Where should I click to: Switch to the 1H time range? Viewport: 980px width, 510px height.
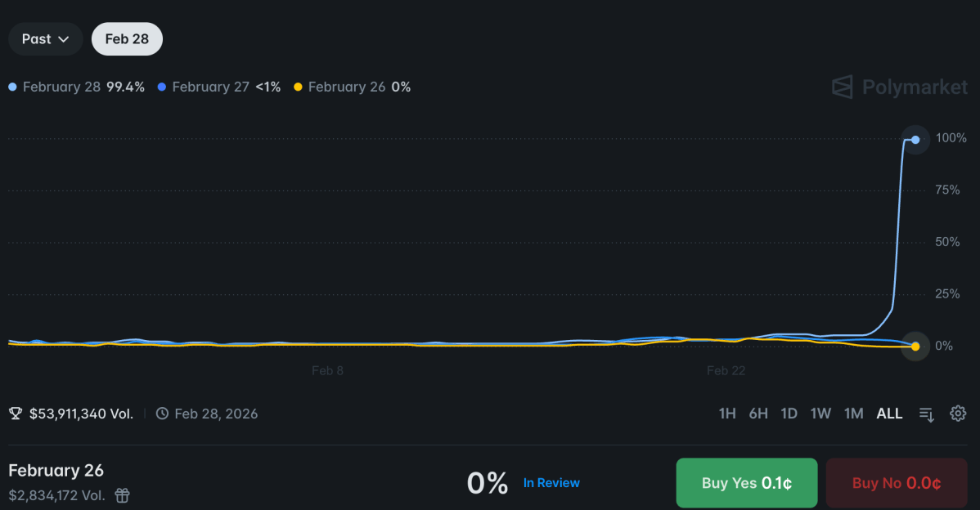(727, 414)
